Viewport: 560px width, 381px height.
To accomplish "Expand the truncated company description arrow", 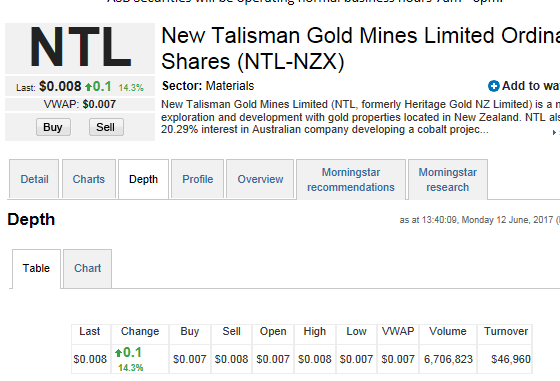I will point(554,132).
